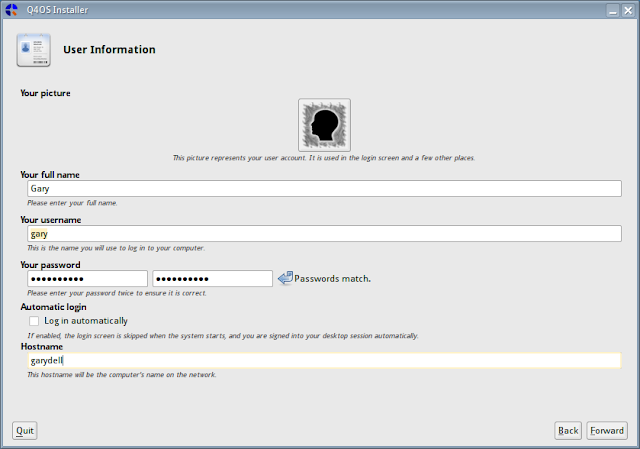The height and width of the screenshot is (449, 640).
Task: Click the 'Hostname' label
Action: pyautogui.click(x=42, y=347)
